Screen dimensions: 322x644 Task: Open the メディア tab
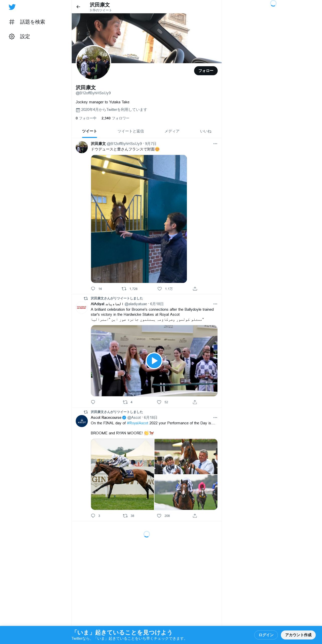coord(172,131)
